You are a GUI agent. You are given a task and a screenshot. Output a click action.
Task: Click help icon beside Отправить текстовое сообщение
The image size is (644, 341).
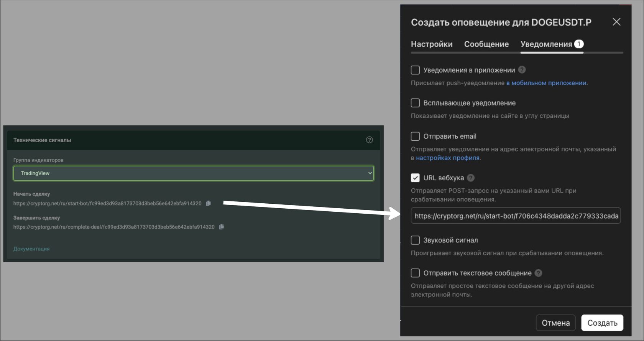[538, 273]
